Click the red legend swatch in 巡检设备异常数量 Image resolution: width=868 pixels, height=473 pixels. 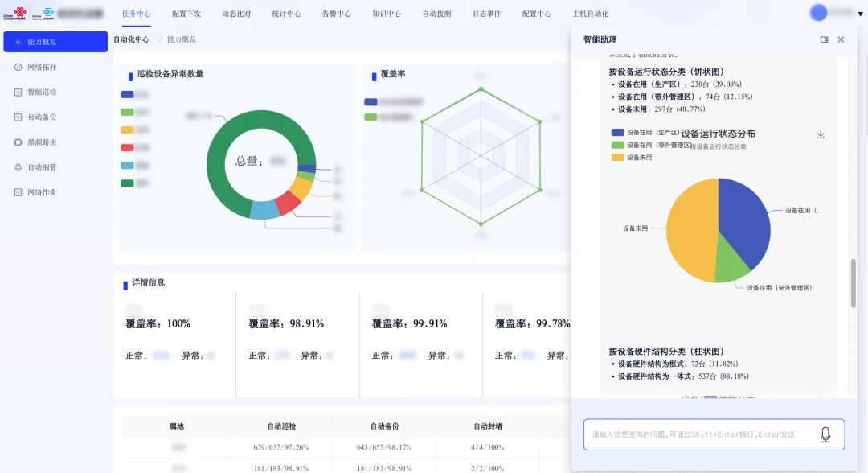[127, 147]
